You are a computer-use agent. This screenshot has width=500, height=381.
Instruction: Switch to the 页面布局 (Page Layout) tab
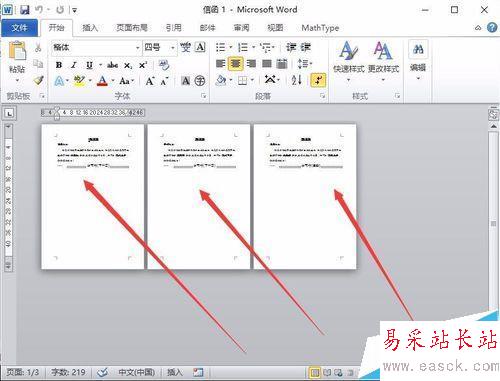(x=132, y=28)
